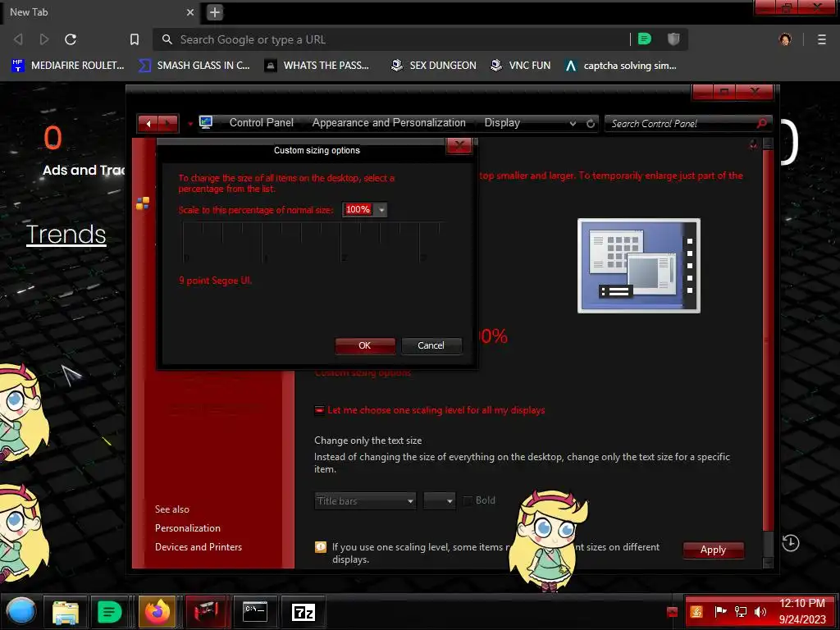Click Display in the breadcrumb
Screen dimensions: 840x630
coord(502,123)
